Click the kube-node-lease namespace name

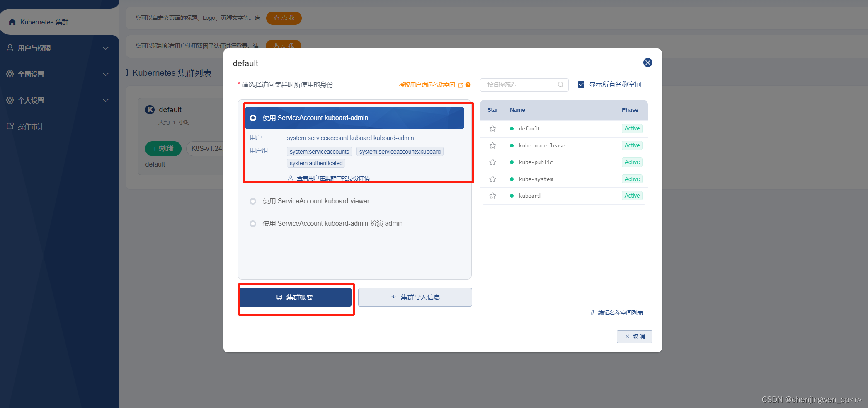[542, 146]
